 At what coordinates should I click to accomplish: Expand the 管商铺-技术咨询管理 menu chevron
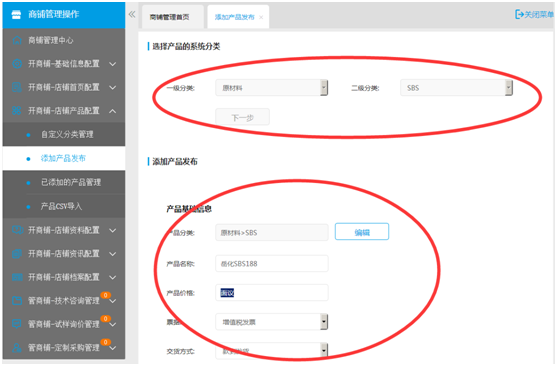tap(113, 301)
